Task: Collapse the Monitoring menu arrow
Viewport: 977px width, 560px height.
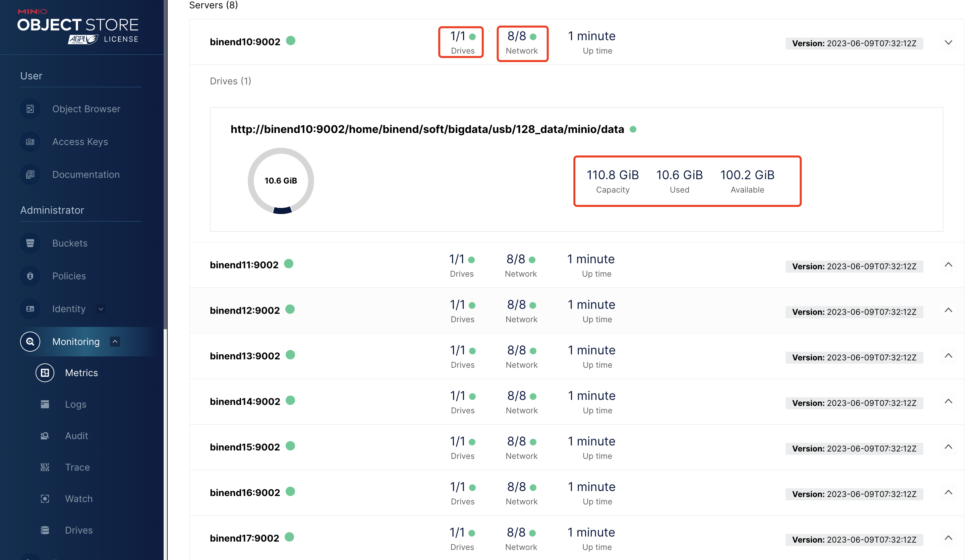Action: pos(115,342)
